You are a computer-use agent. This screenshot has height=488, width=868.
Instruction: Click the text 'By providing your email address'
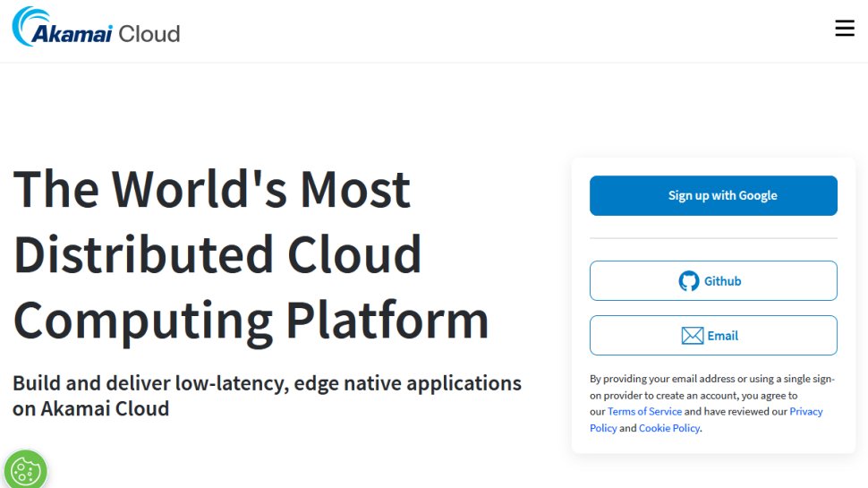click(x=662, y=379)
